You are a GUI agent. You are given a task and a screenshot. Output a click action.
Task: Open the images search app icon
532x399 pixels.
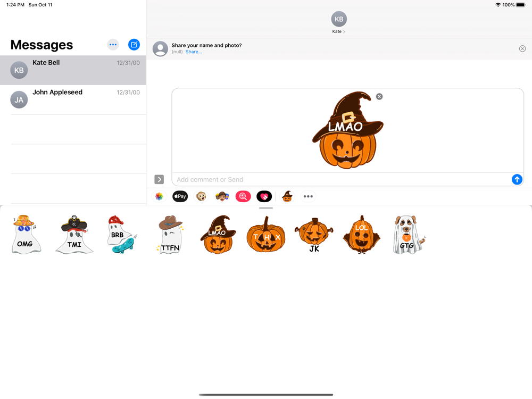click(x=243, y=196)
